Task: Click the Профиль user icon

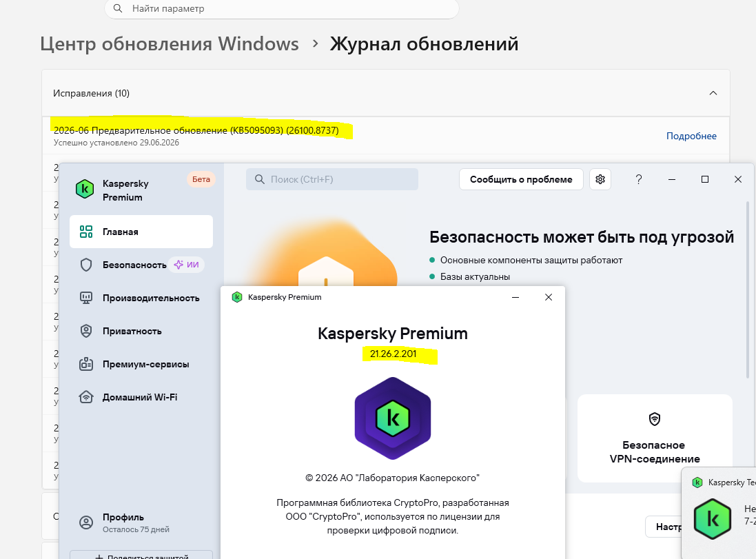Action: pos(86,522)
